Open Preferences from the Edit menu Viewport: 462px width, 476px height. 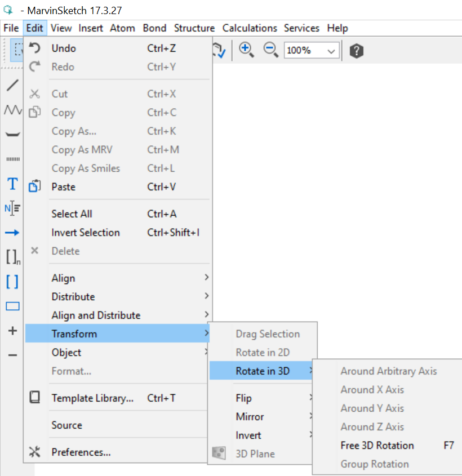(81, 452)
